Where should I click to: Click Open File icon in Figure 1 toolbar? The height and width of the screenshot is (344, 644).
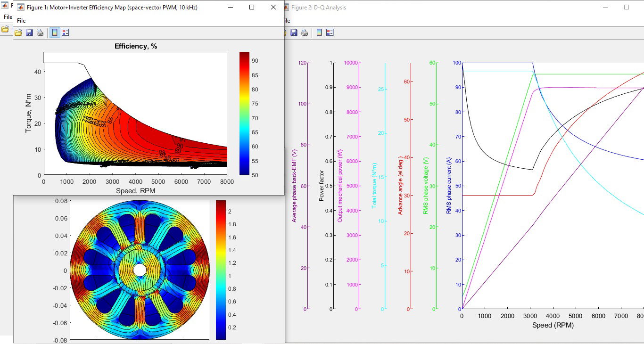pyautogui.click(x=18, y=33)
